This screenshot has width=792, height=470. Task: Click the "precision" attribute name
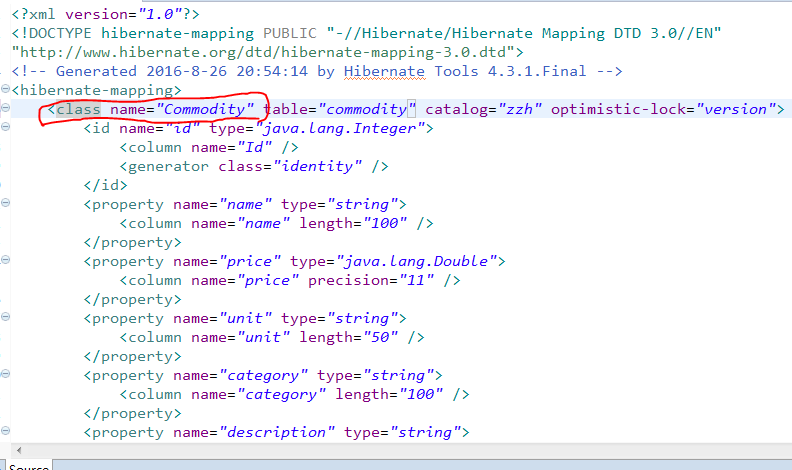pos(349,281)
